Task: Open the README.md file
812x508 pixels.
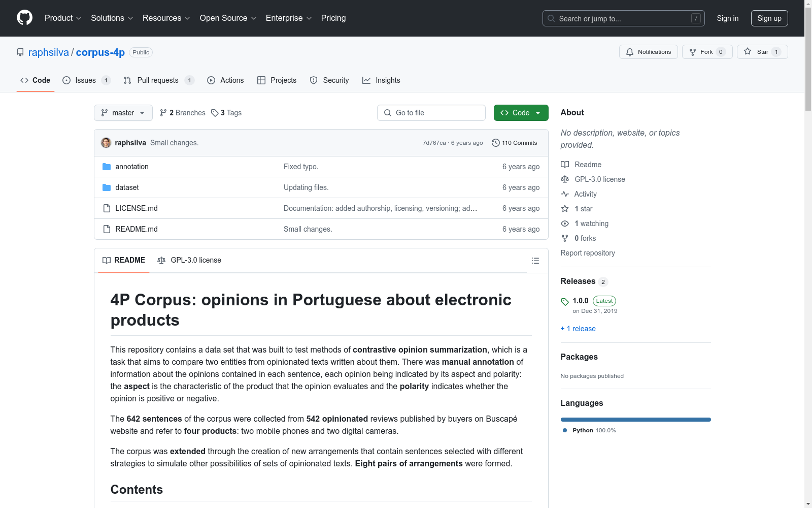Action: (137, 229)
